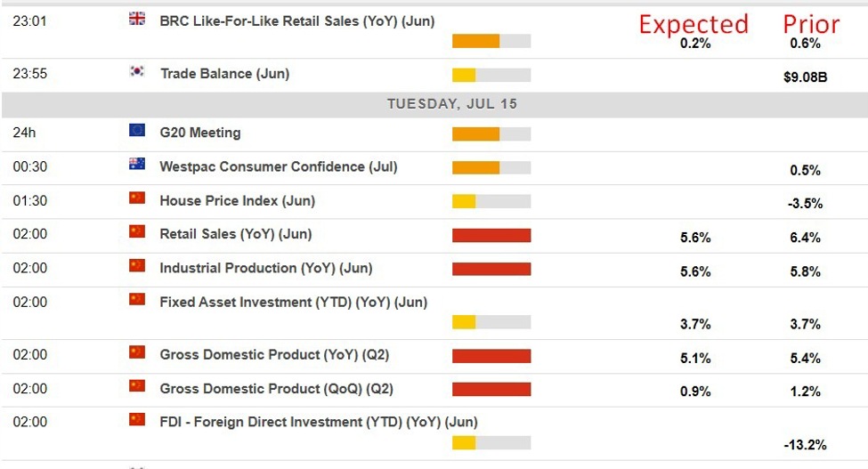Open Fixed Asset Investment (YTD) event details
This screenshot has width=868, height=469.
tap(293, 302)
